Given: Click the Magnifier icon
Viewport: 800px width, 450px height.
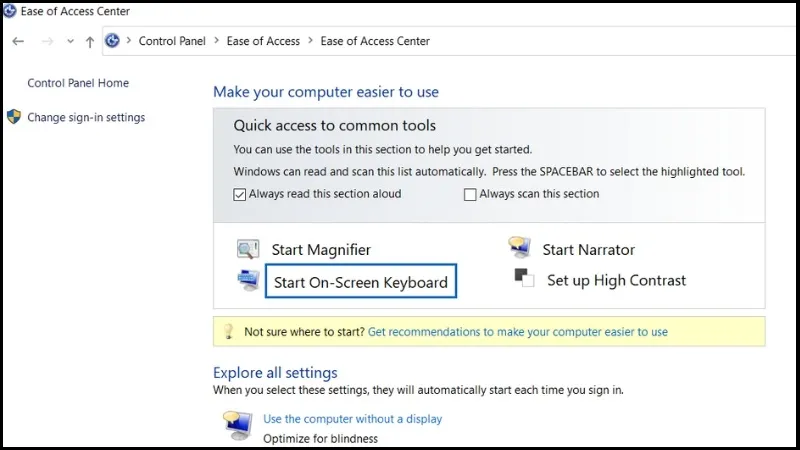Looking at the screenshot, I should 247,250.
